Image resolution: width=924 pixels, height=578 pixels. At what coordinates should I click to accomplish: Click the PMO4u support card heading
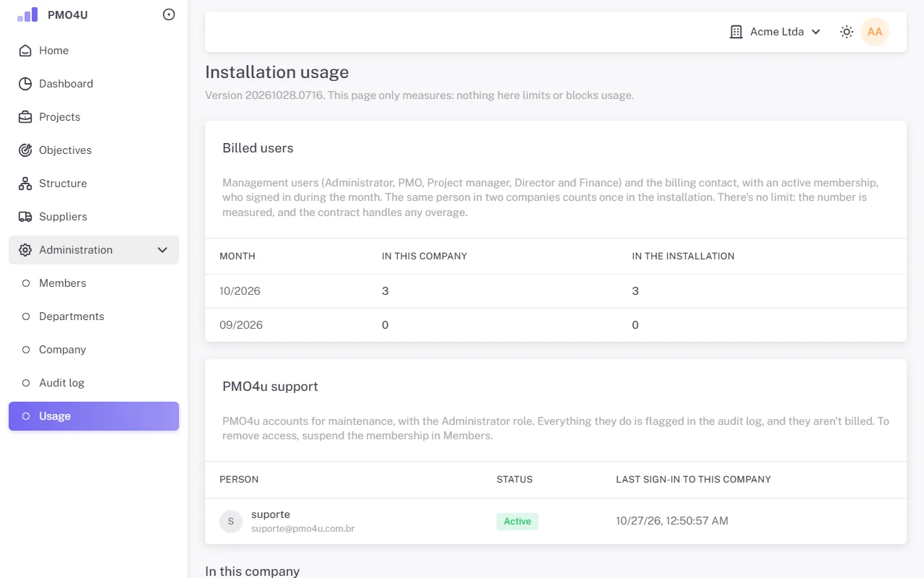coord(270,387)
